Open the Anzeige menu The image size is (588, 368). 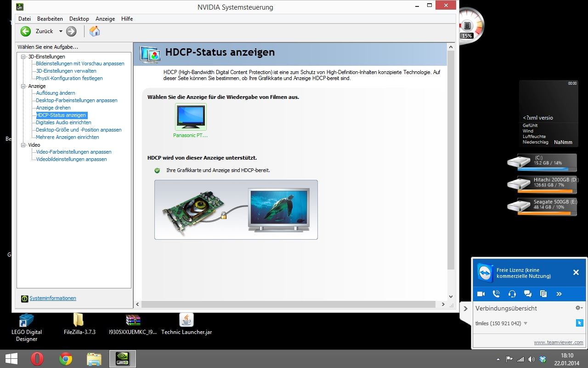tap(105, 19)
